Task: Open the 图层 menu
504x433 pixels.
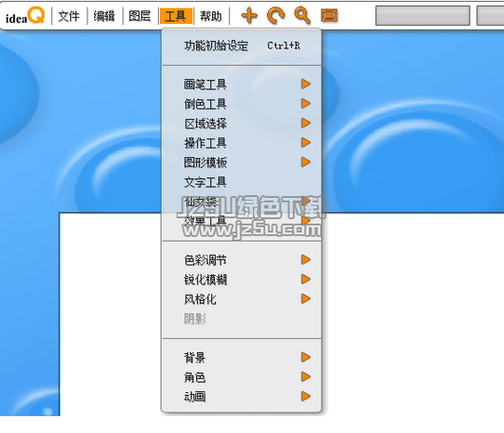Action: (x=140, y=16)
